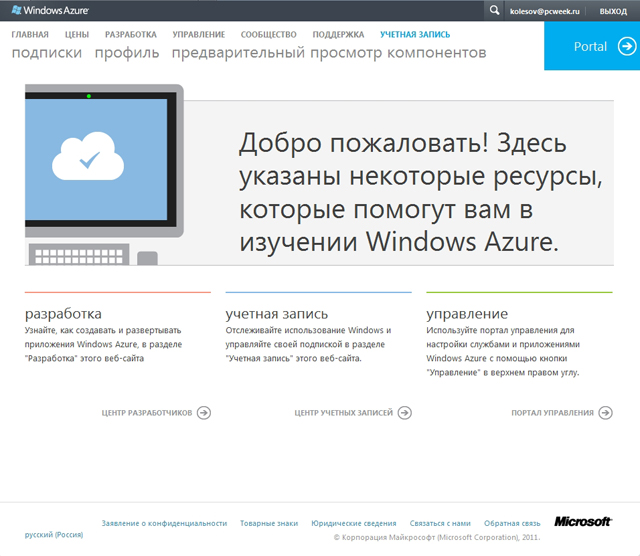The width and height of the screenshot is (640, 556).
Task: Click the русский (Россия) language link
Action: pos(54,535)
